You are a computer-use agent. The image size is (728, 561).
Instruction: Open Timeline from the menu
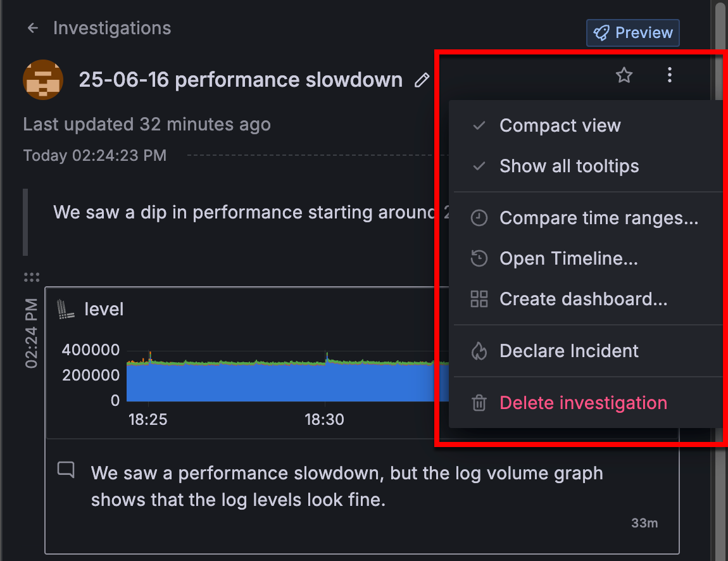click(568, 259)
